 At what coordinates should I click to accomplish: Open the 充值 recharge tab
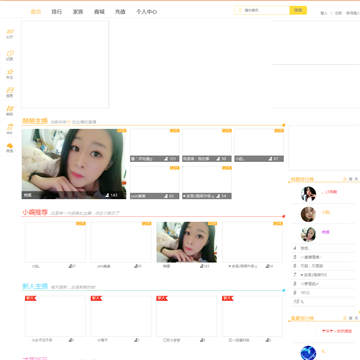[120, 12]
